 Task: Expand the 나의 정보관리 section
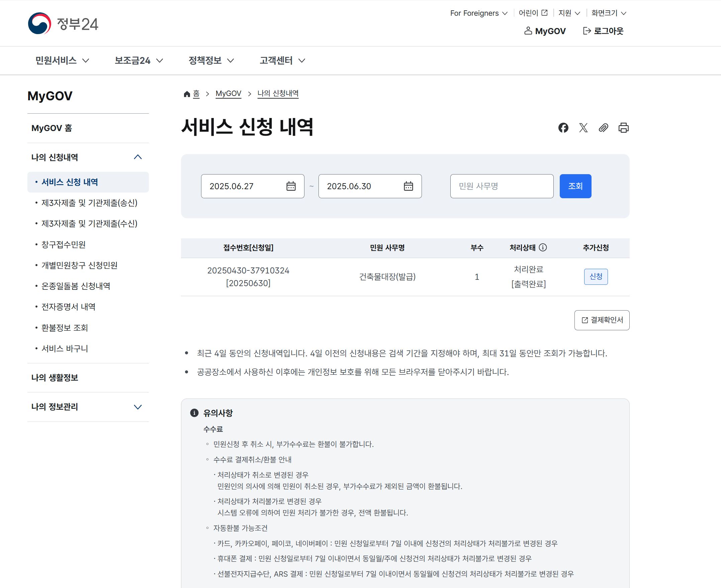[138, 407]
